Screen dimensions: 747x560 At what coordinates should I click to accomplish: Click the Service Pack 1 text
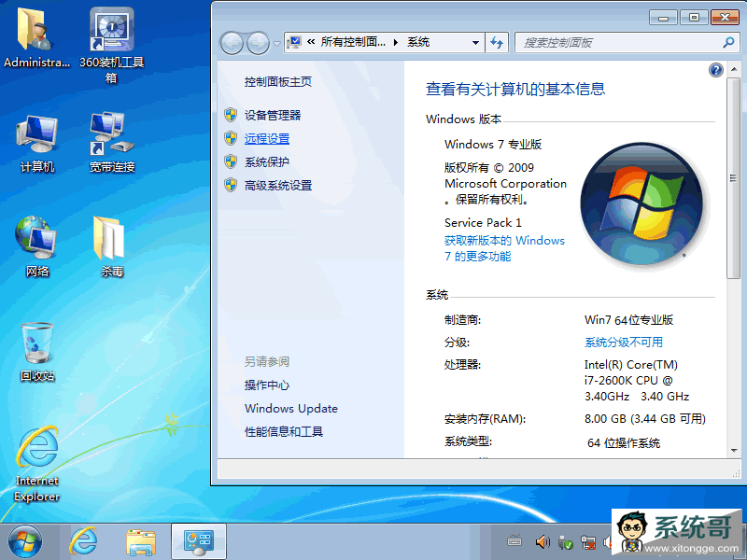tap(483, 222)
